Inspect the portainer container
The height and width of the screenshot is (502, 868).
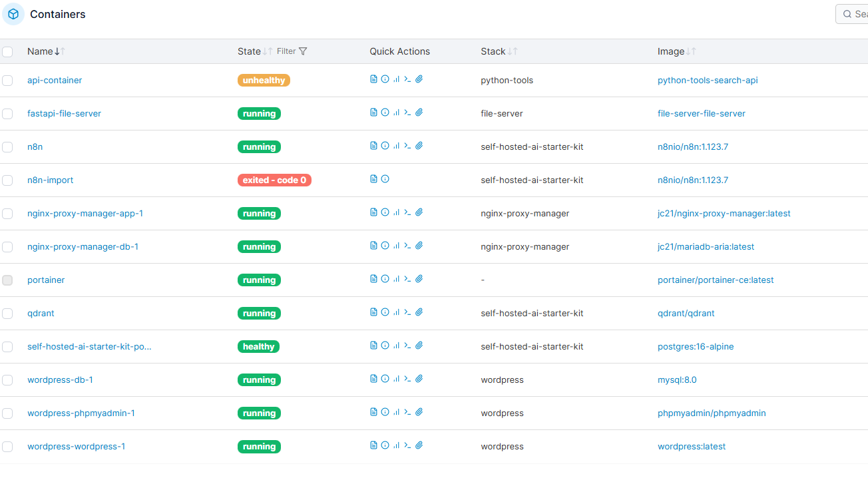385,279
